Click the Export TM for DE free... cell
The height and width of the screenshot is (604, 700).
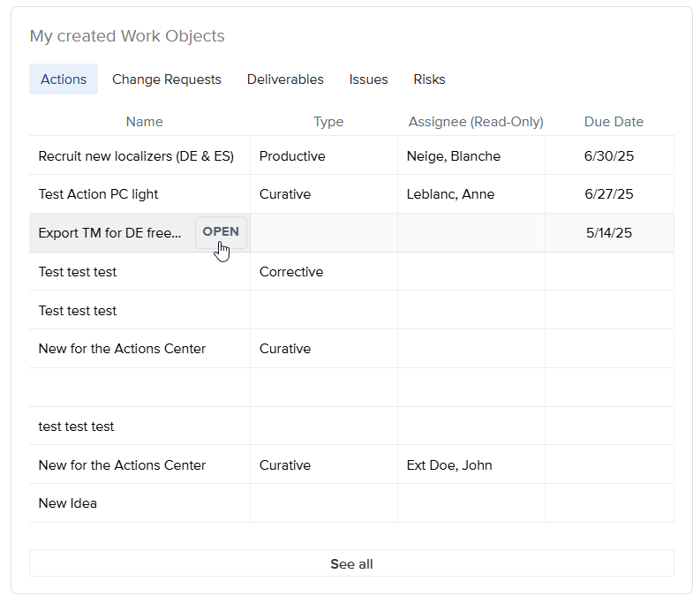pyautogui.click(x=110, y=233)
